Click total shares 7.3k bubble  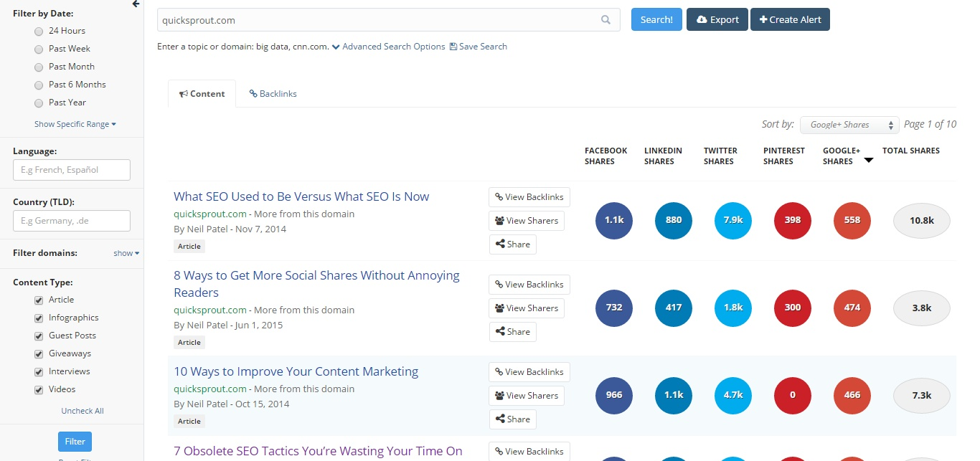point(922,395)
